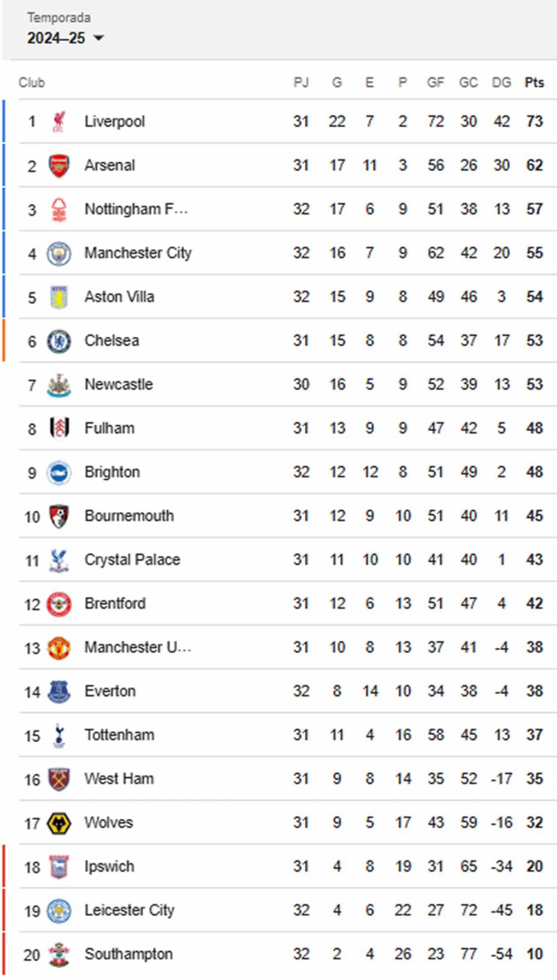Image resolution: width=557 pixels, height=980 pixels.
Task: Click the blue qualification bar beside Liverpool
Action: (5, 121)
